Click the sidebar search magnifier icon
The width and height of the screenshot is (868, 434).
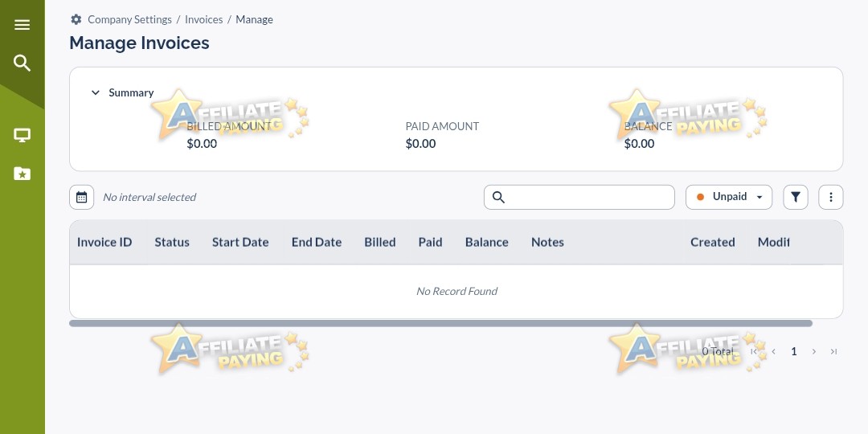tap(23, 63)
